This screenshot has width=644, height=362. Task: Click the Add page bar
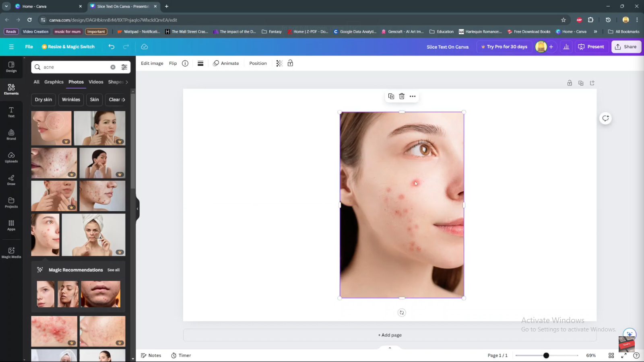(x=390, y=335)
